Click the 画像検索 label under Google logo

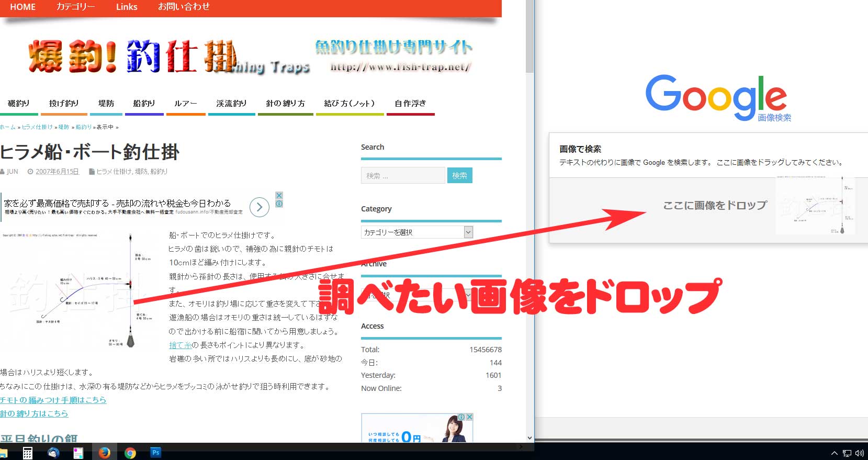click(774, 118)
